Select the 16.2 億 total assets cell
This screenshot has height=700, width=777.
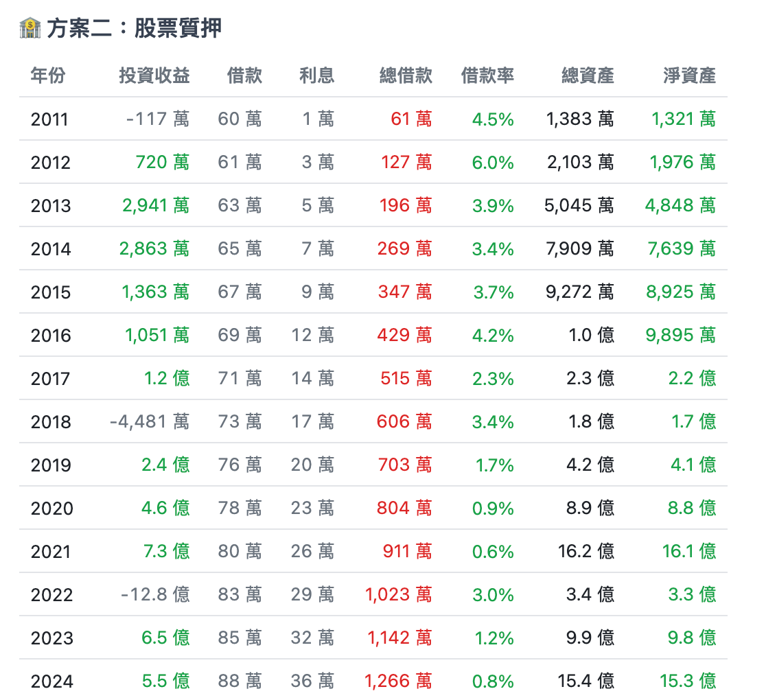point(585,551)
